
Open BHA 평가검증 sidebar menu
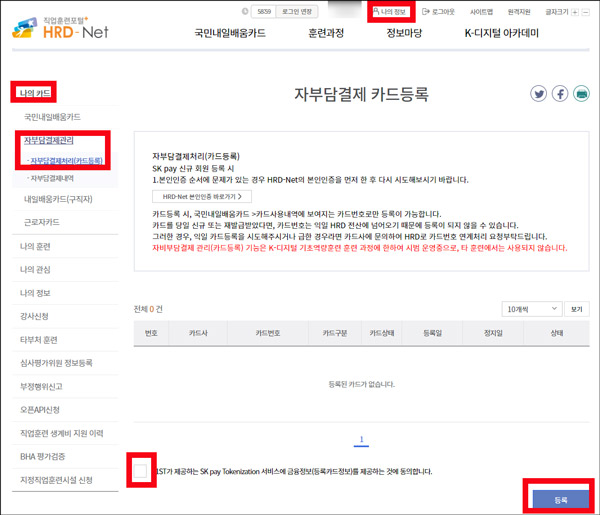click(42, 456)
